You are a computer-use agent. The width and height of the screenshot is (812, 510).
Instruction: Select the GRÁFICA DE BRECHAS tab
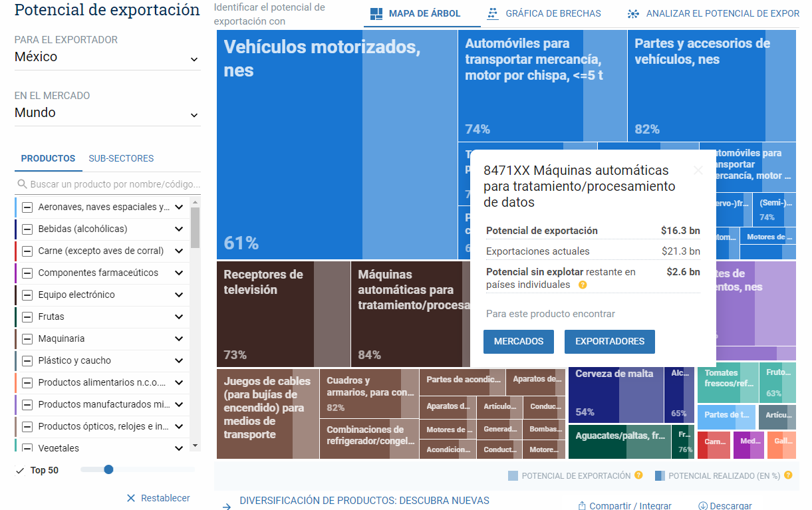pos(553,14)
